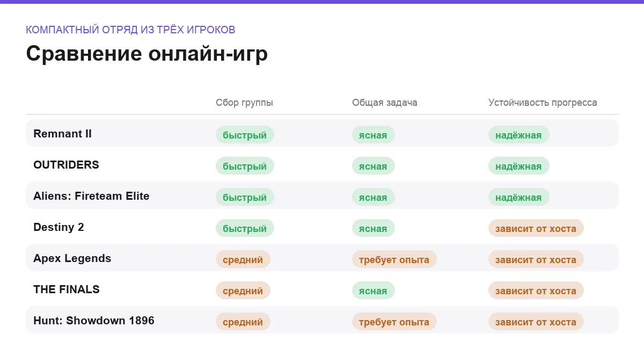644x363 pixels.
Task: Select the "Remnant II" row name
Action: coord(62,134)
